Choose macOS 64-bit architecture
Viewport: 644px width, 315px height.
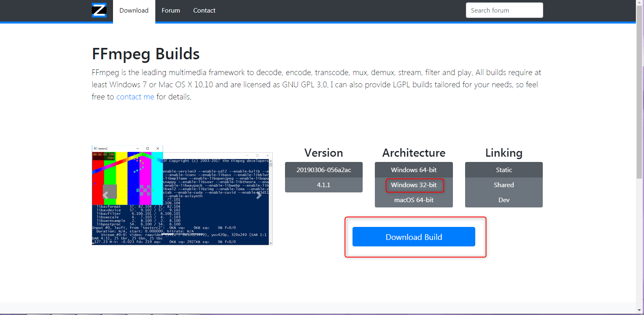coord(413,200)
